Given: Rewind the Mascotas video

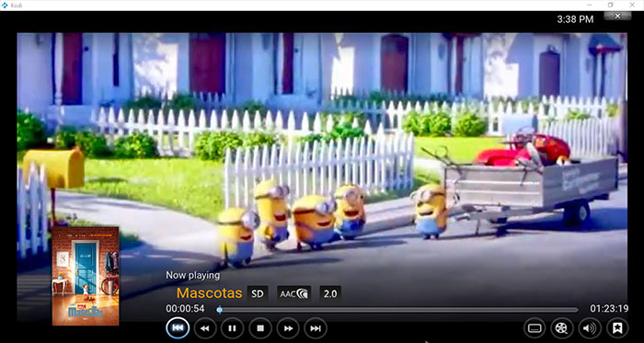Looking at the screenshot, I should pos(205,328).
